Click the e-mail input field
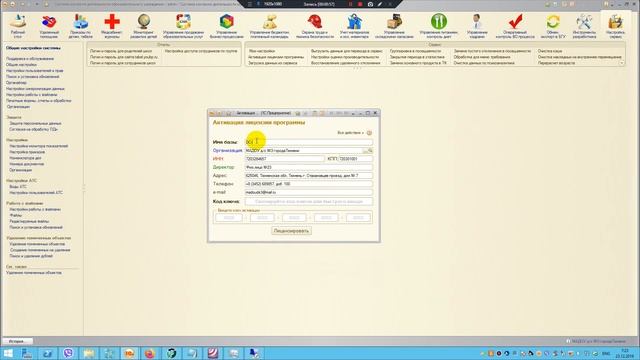The height and width of the screenshot is (360, 640). click(309, 192)
